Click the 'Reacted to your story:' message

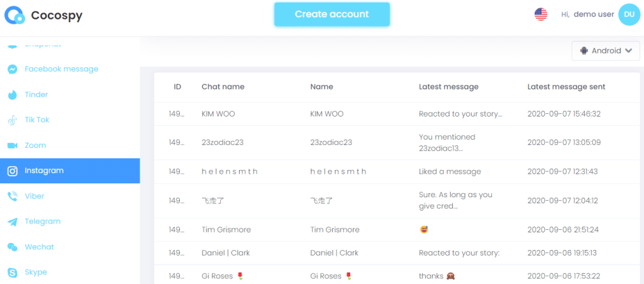point(459,253)
